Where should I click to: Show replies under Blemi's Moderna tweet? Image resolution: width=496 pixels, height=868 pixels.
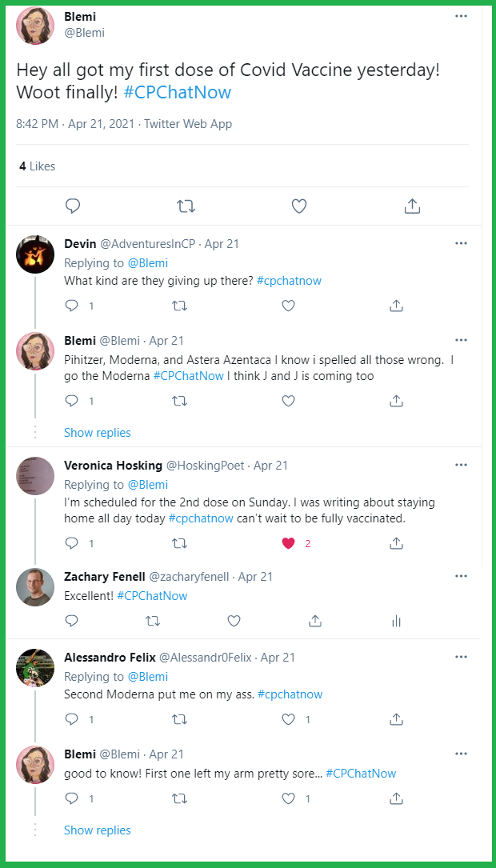pyautogui.click(x=97, y=433)
